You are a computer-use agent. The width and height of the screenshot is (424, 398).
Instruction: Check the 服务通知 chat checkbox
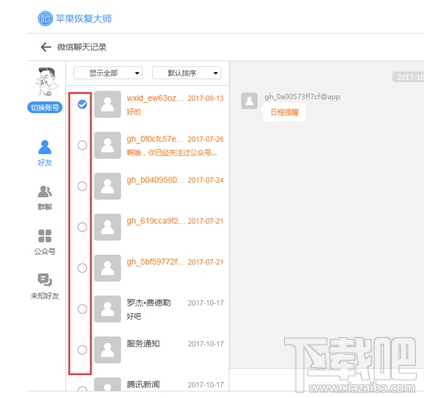82,350
